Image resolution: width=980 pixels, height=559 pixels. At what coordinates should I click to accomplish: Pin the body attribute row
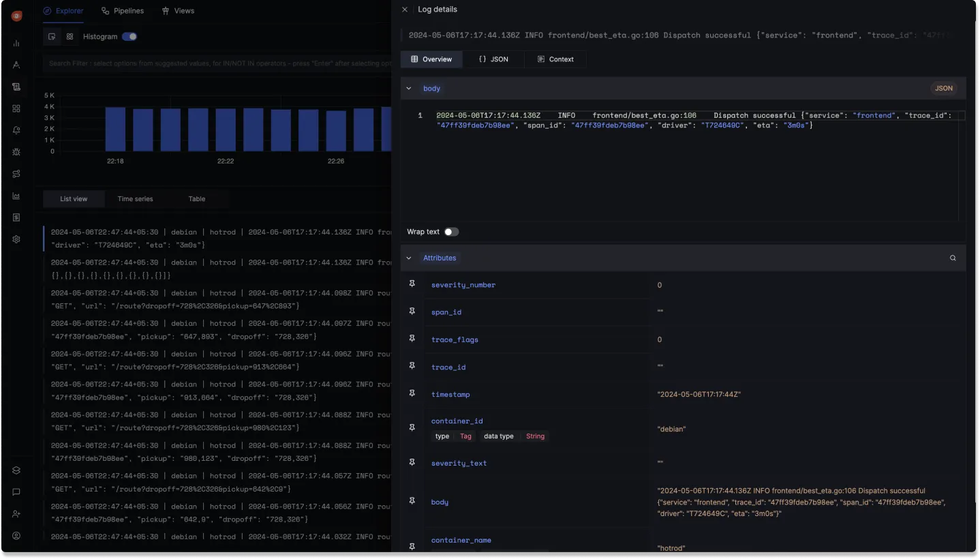pos(412,501)
